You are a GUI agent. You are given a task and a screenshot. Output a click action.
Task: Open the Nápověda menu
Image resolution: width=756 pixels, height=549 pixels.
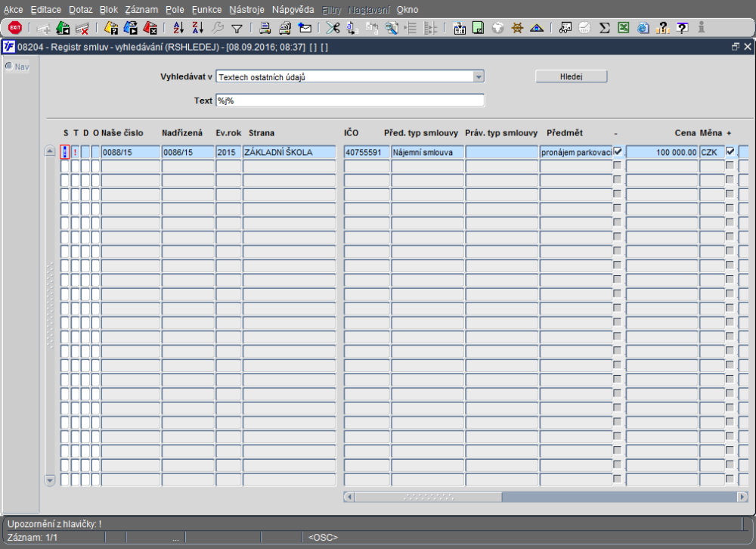coord(293,10)
